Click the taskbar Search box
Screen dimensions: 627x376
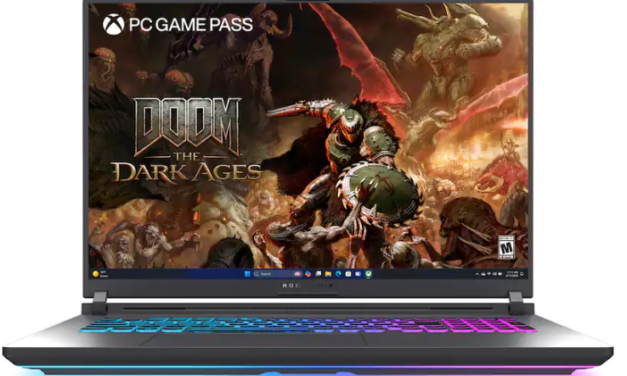(x=278, y=274)
